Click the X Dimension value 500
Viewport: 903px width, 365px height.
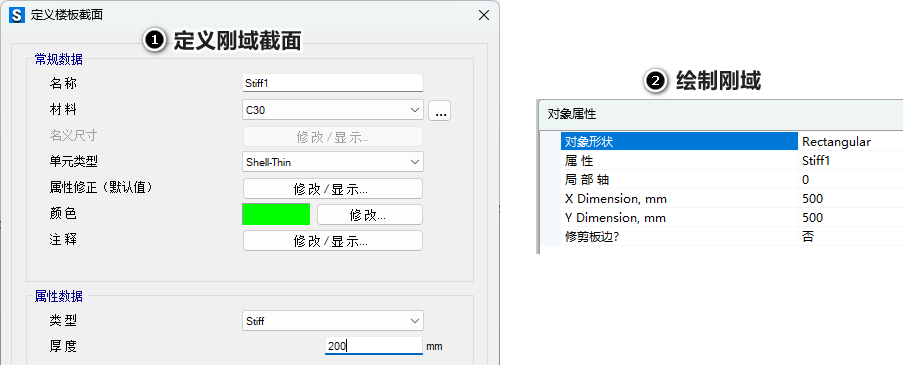point(851,199)
